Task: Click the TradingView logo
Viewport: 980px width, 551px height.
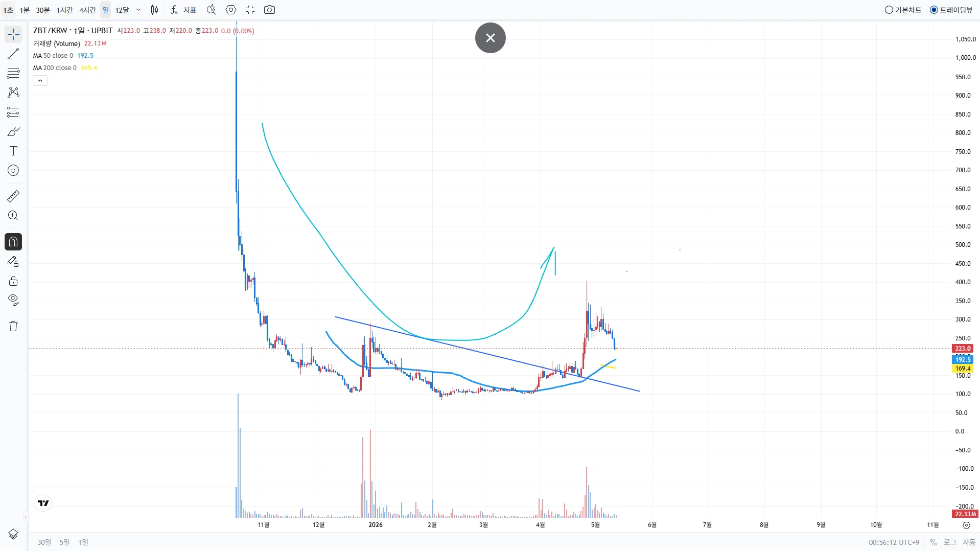Action: pyautogui.click(x=43, y=503)
